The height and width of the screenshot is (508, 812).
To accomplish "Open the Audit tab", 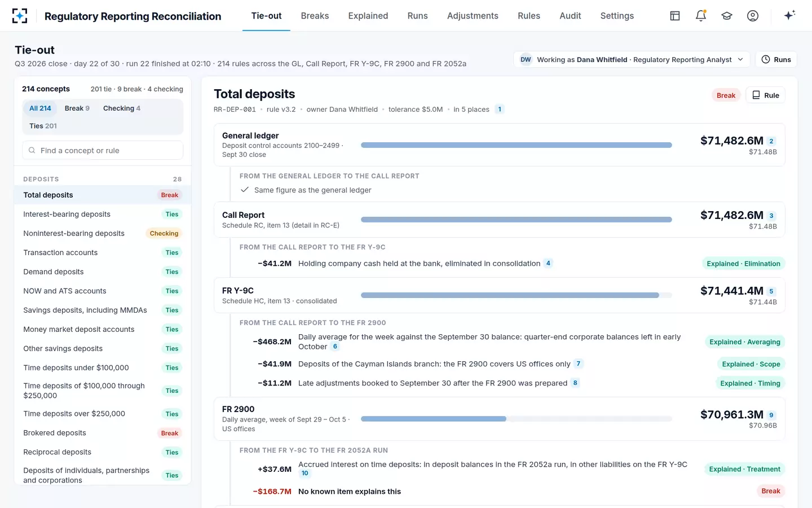I will 570,16.
